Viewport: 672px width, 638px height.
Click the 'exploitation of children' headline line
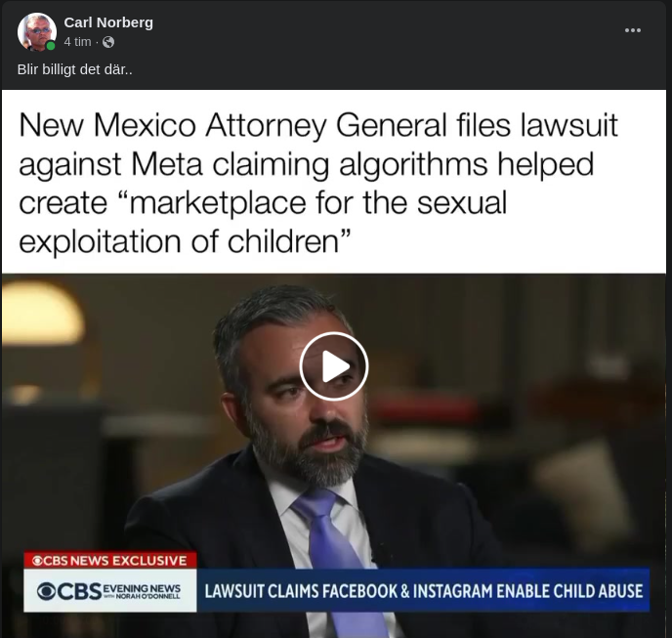click(x=185, y=242)
